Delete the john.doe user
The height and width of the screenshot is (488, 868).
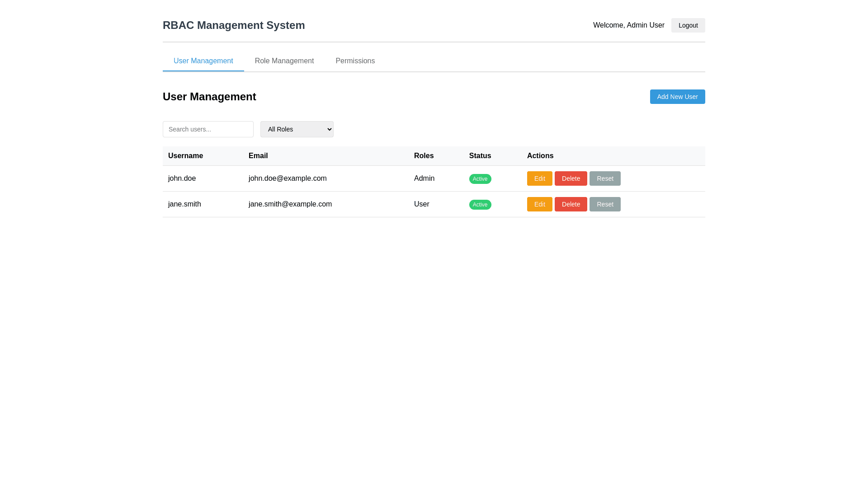coord(571,178)
